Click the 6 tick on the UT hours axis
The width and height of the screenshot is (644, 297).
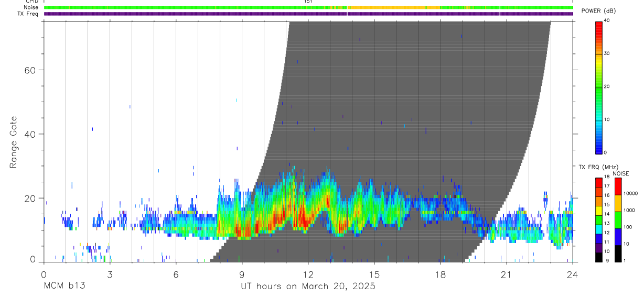click(176, 274)
